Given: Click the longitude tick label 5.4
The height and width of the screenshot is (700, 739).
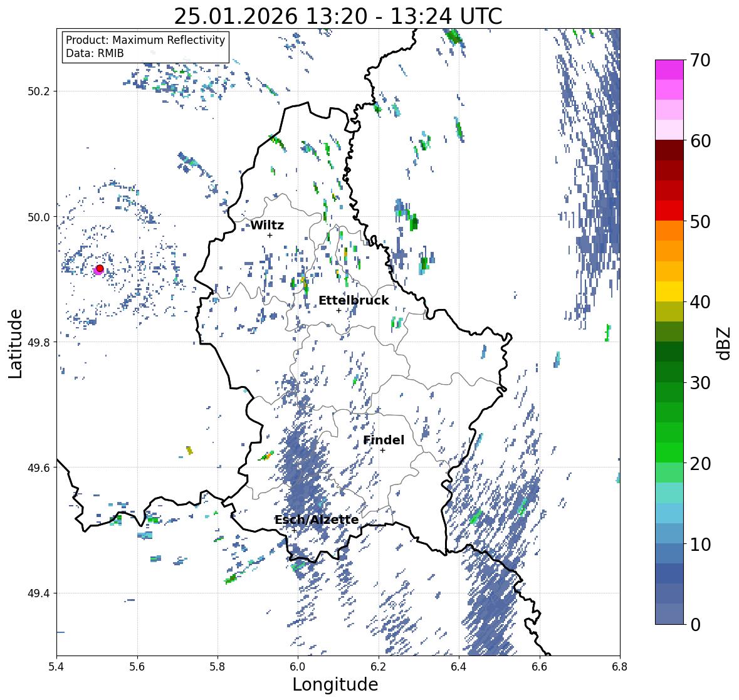Looking at the screenshot, I should pos(56,666).
